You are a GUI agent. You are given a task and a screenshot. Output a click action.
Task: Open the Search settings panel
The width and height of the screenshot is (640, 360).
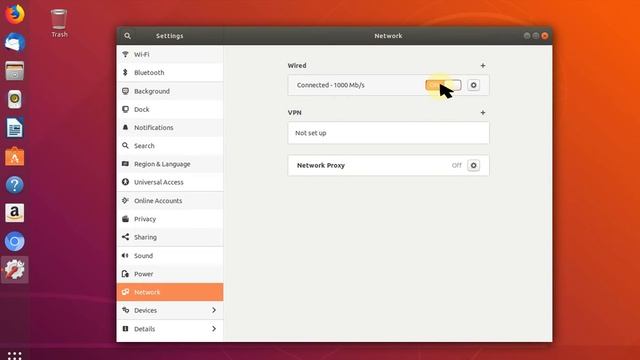coord(170,146)
